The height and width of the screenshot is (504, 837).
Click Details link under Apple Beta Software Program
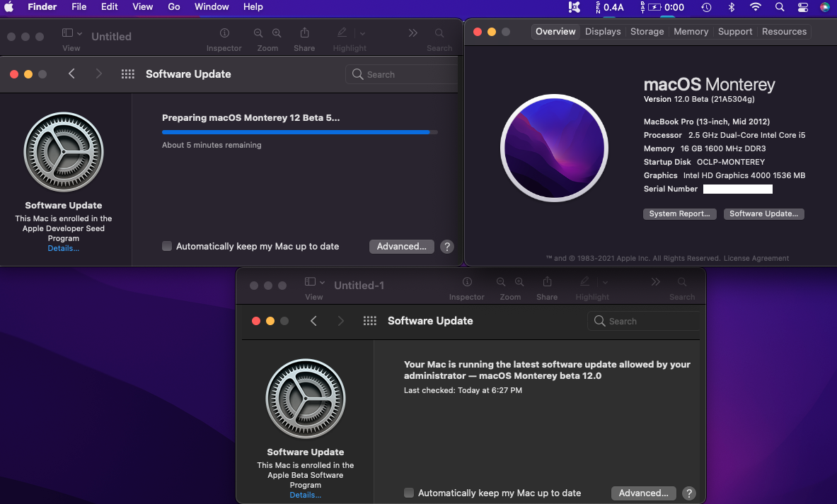pyautogui.click(x=306, y=495)
